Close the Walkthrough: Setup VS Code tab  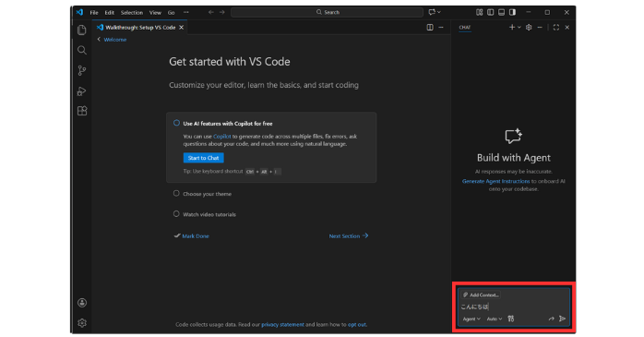[182, 28]
